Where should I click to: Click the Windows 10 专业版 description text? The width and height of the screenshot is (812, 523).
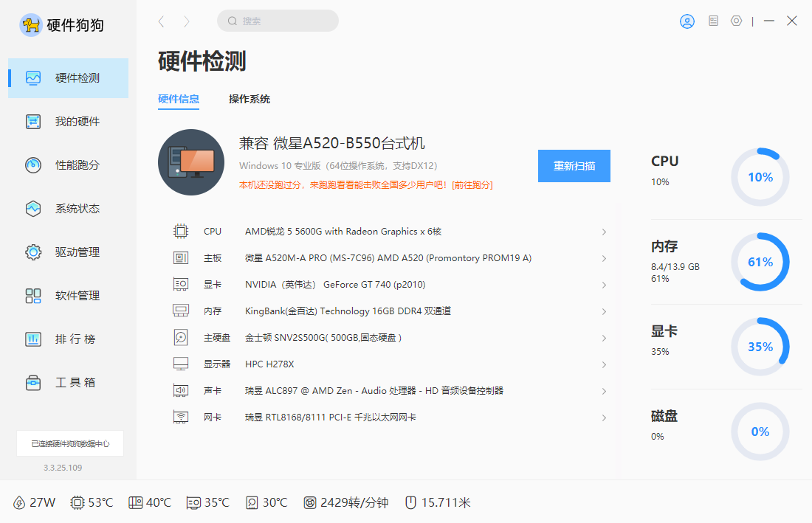coord(338,165)
